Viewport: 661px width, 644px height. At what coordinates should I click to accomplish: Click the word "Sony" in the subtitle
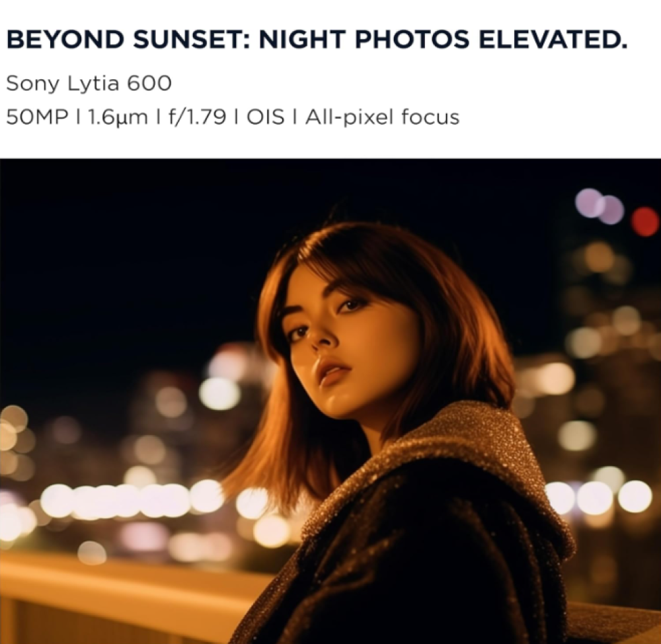coord(33,85)
